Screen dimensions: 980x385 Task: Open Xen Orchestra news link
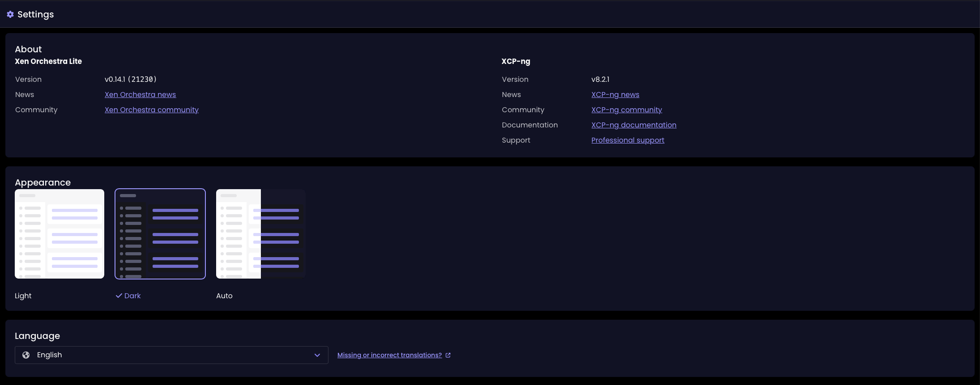click(140, 94)
